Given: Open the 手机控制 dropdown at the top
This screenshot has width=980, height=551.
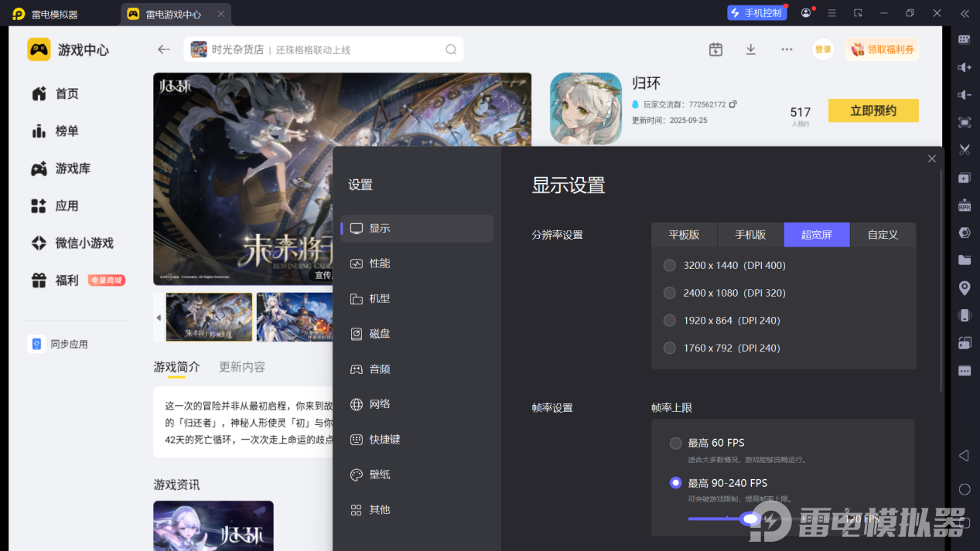Looking at the screenshot, I should point(756,12).
